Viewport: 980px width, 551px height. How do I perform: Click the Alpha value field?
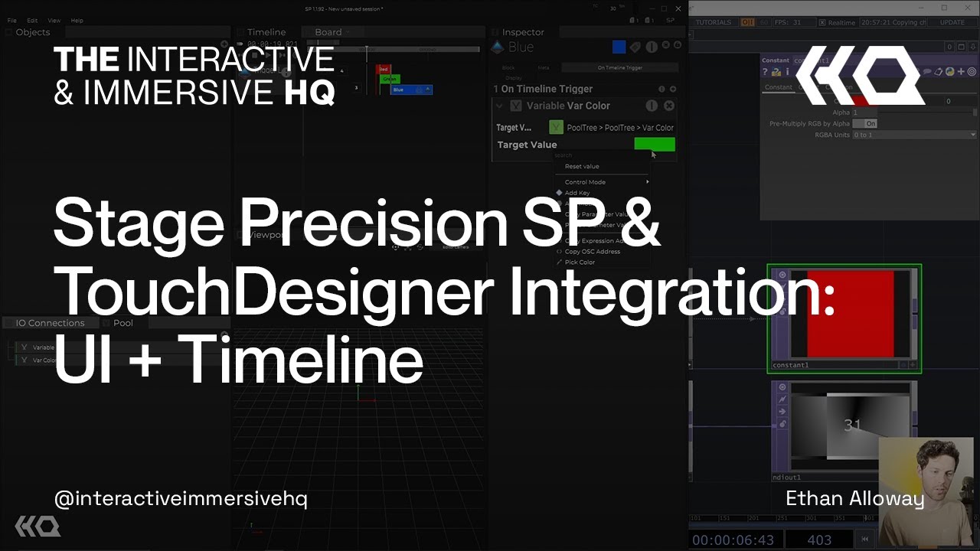pos(864,112)
